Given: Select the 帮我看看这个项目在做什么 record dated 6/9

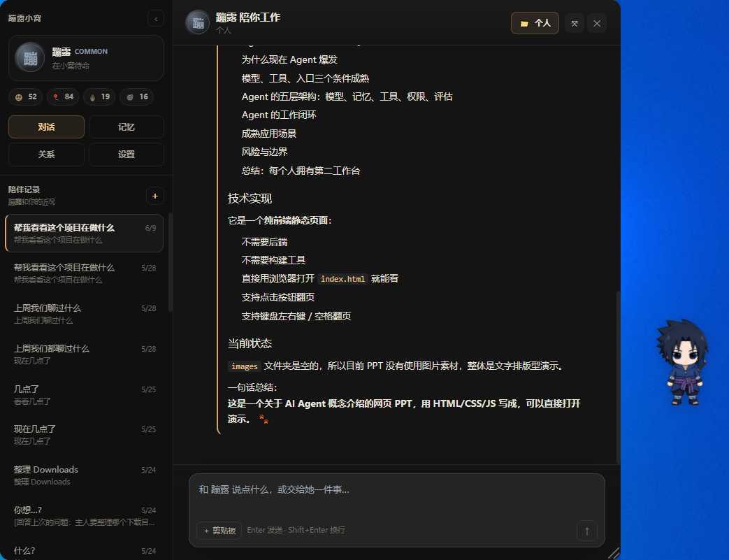Looking at the screenshot, I should (84, 233).
